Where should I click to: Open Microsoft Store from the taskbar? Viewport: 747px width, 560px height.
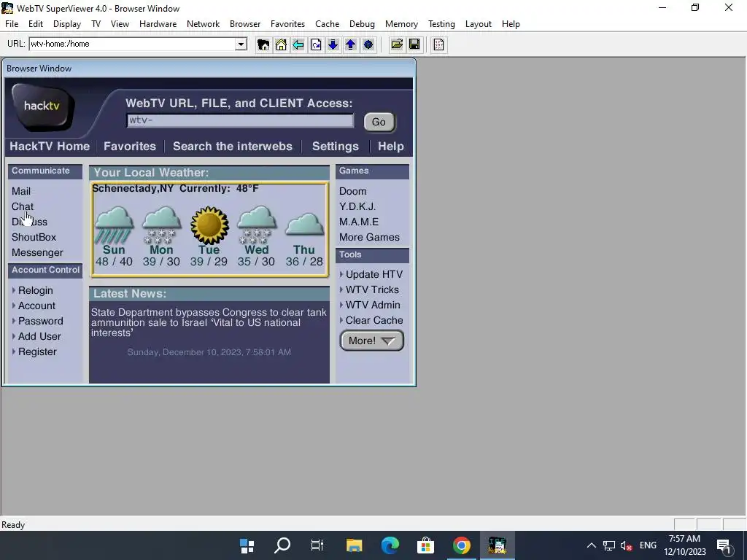pyautogui.click(x=425, y=545)
